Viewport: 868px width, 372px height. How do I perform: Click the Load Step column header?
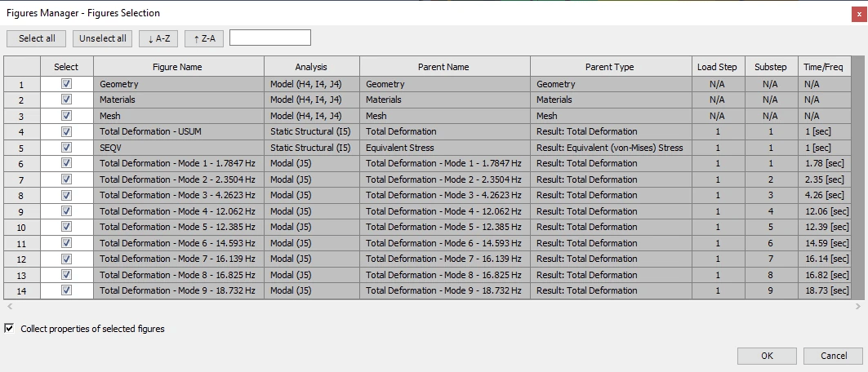[x=718, y=66]
